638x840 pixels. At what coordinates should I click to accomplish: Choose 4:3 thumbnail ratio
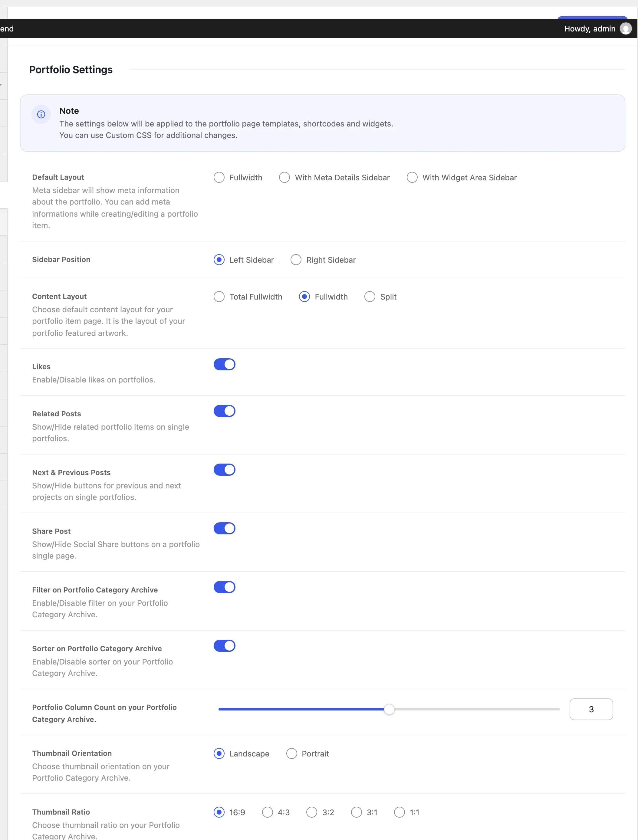(268, 812)
